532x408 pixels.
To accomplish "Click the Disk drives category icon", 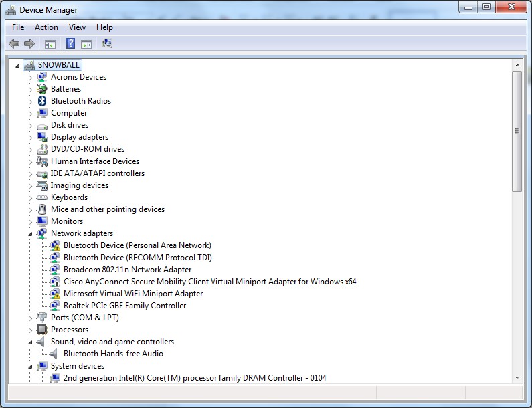I will pos(41,126).
